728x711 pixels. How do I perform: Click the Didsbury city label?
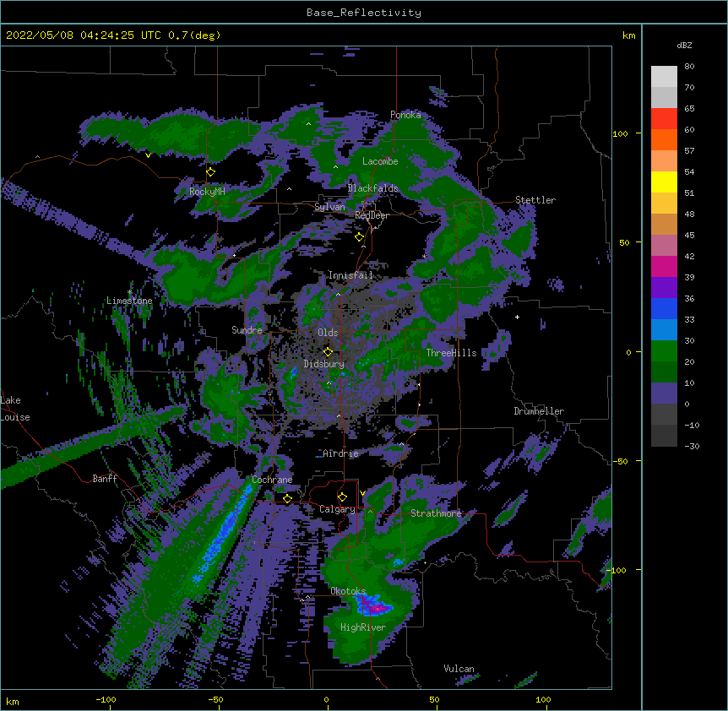tap(324, 364)
